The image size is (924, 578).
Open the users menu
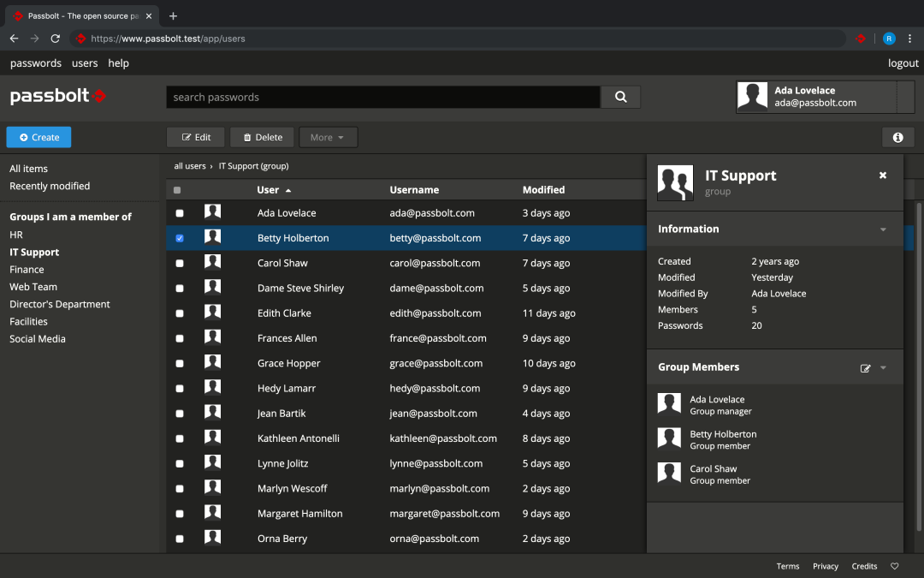85,63
